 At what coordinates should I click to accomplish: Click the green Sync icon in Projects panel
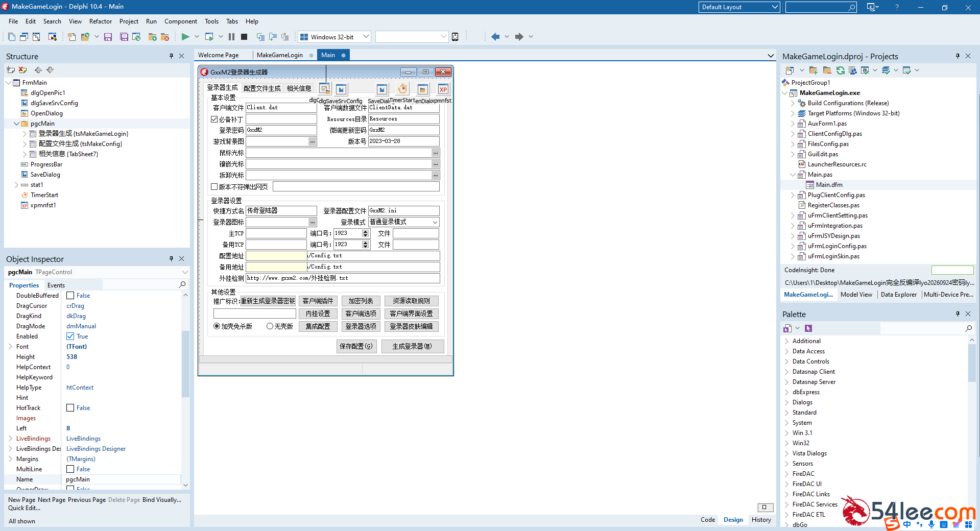click(840, 70)
